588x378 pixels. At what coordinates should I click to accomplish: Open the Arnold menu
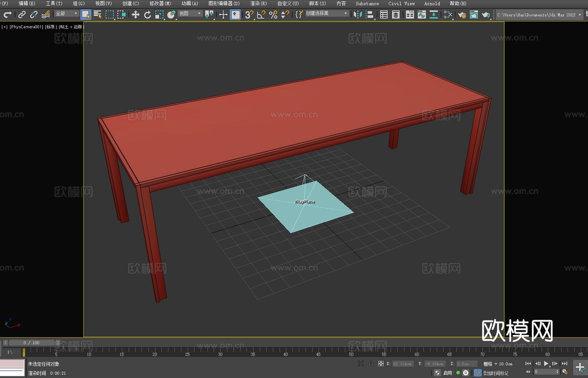(432, 3)
